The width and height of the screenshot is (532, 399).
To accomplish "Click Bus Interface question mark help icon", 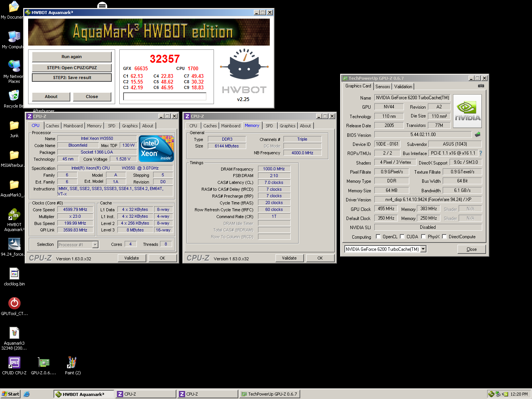I will pyautogui.click(x=481, y=153).
